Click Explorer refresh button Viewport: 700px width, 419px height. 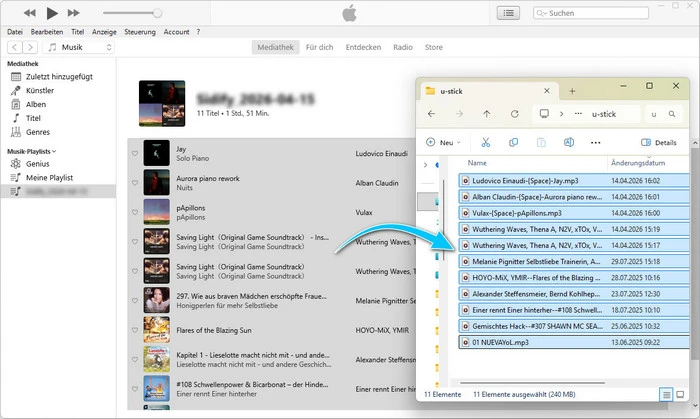pos(514,114)
